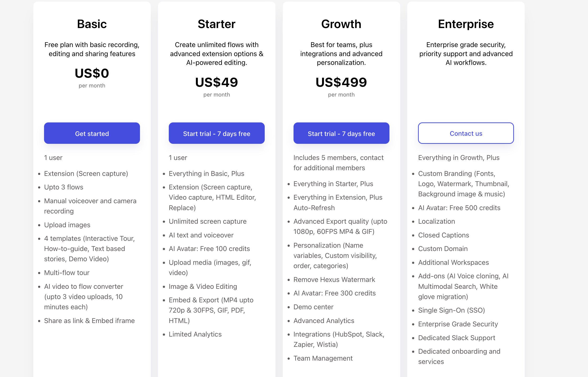Click the US$0 price text
Screen dimensions: 588x377
coord(92,73)
